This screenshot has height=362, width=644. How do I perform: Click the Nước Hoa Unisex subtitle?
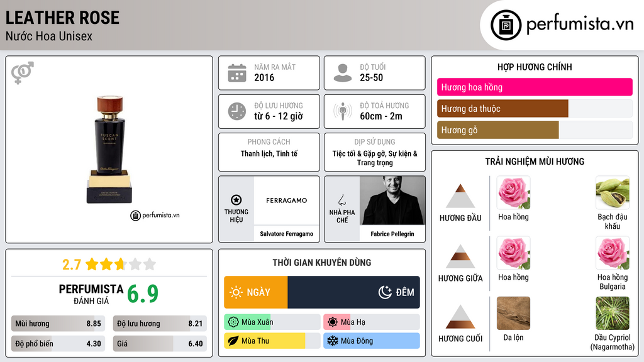click(x=49, y=36)
